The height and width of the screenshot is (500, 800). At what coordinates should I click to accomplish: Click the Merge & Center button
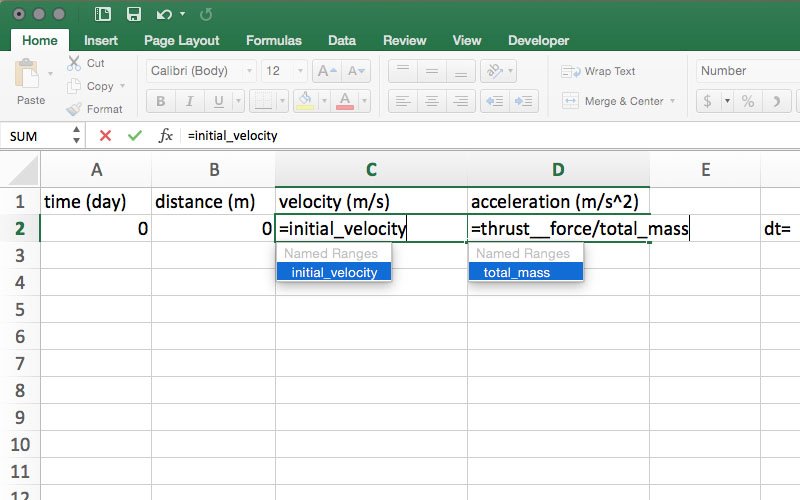tap(613, 101)
